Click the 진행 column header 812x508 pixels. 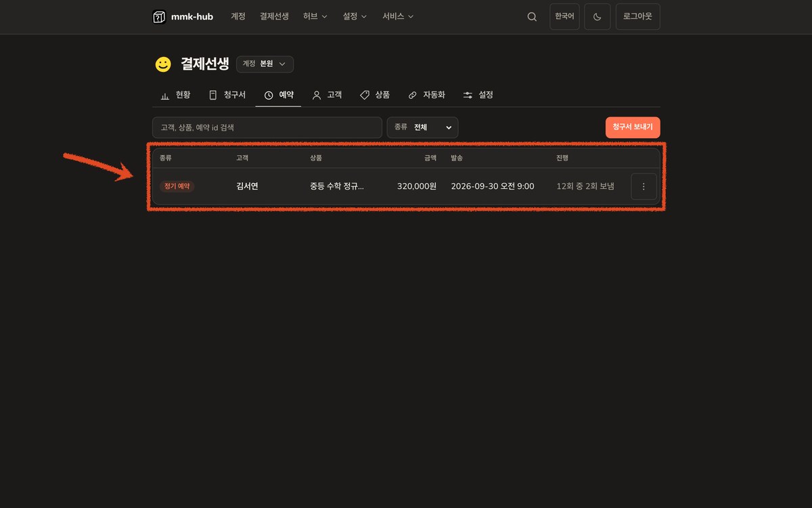[x=562, y=158]
